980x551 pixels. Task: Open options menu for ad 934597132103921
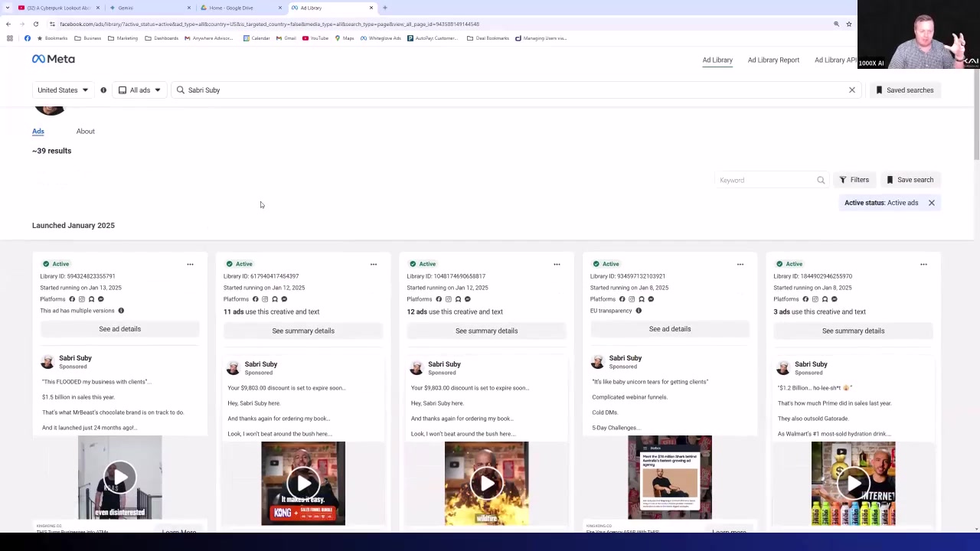point(740,264)
